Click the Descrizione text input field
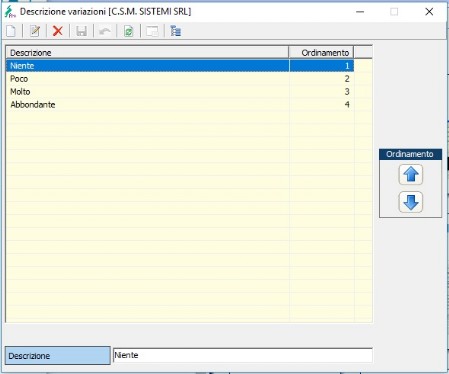 (243, 355)
